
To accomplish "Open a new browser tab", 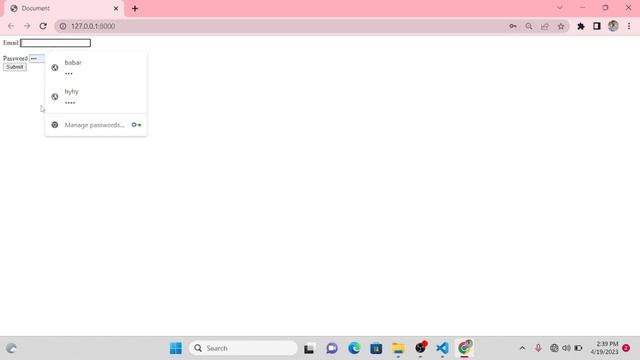I will (135, 9).
